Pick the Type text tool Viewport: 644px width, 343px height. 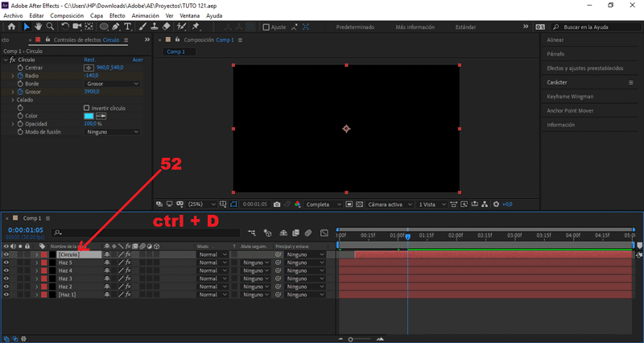pos(127,26)
